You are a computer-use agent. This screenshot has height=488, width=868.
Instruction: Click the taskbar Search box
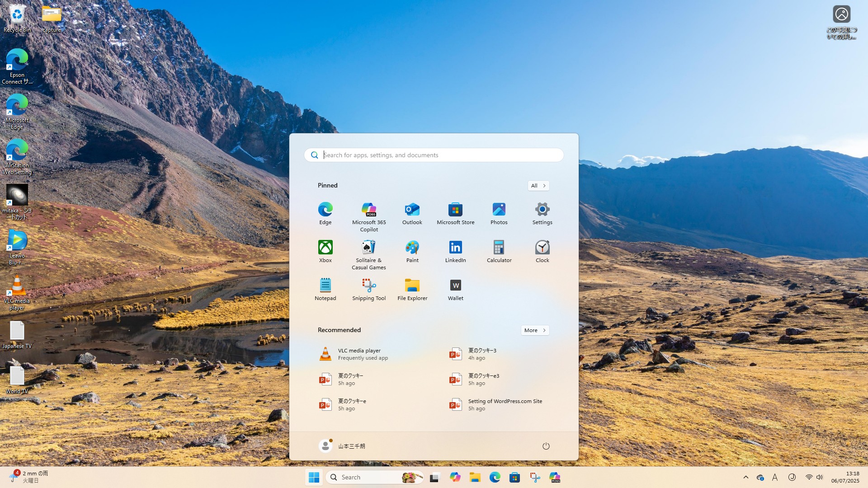click(x=374, y=477)
